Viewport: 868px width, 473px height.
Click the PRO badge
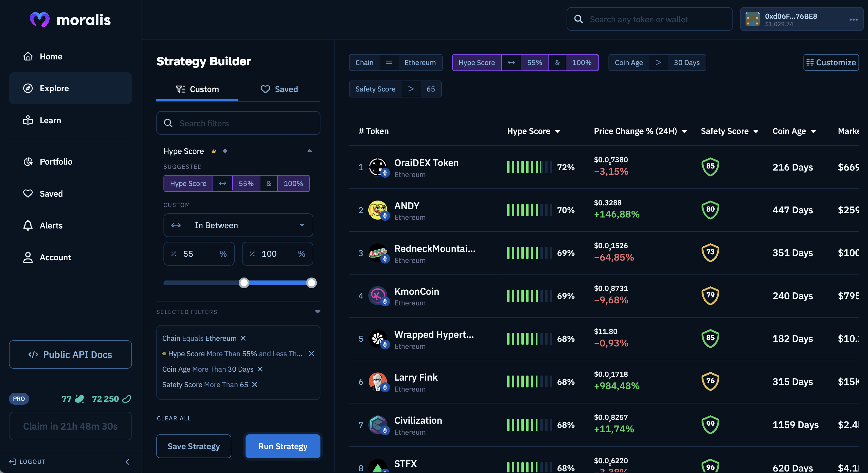click(19, 399)
